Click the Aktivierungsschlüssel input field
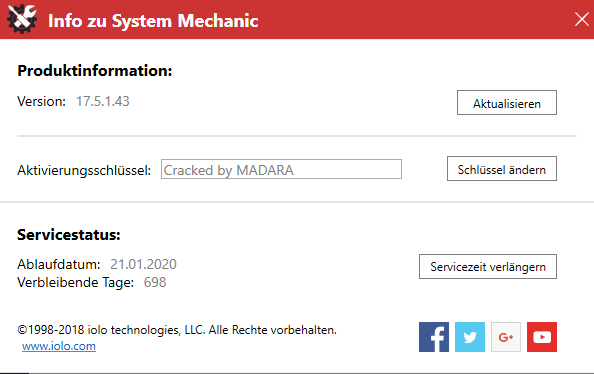 [281, 169]
